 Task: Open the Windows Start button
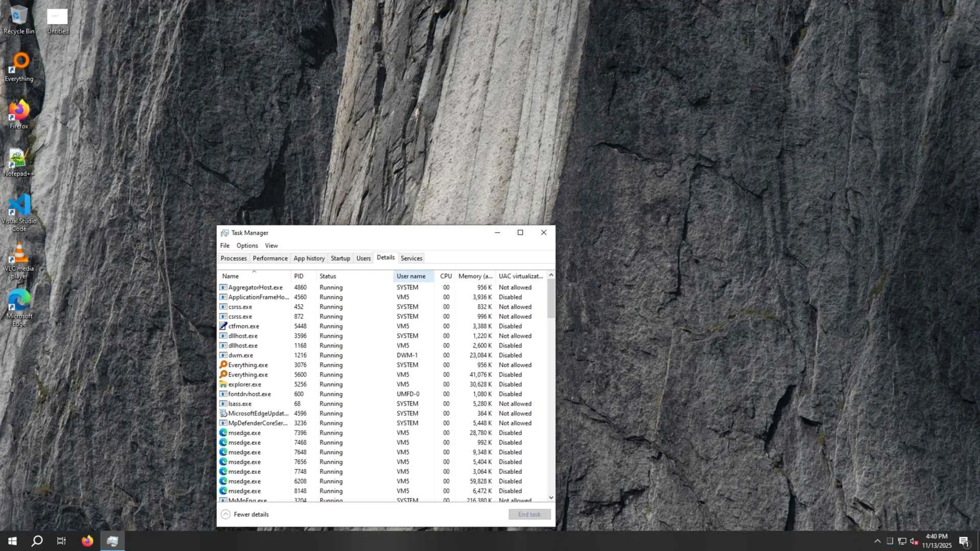click(12, 541)
